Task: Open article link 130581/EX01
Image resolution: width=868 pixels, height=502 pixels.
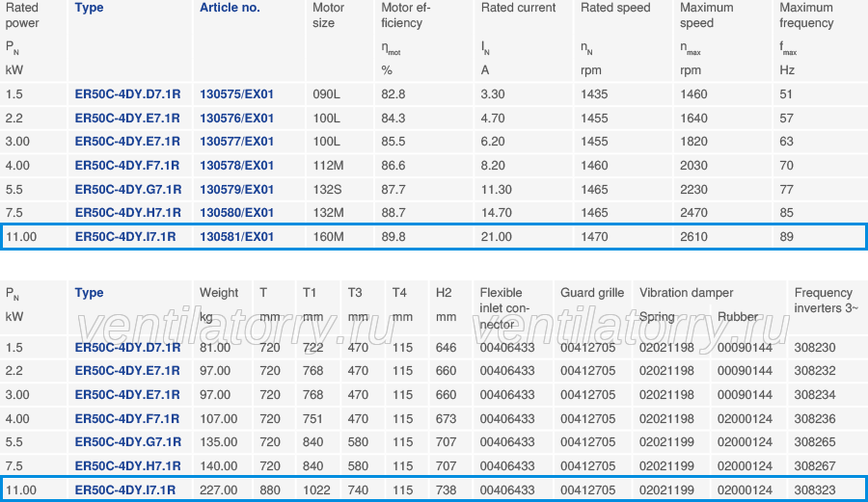Action: [x=236, y=237]
